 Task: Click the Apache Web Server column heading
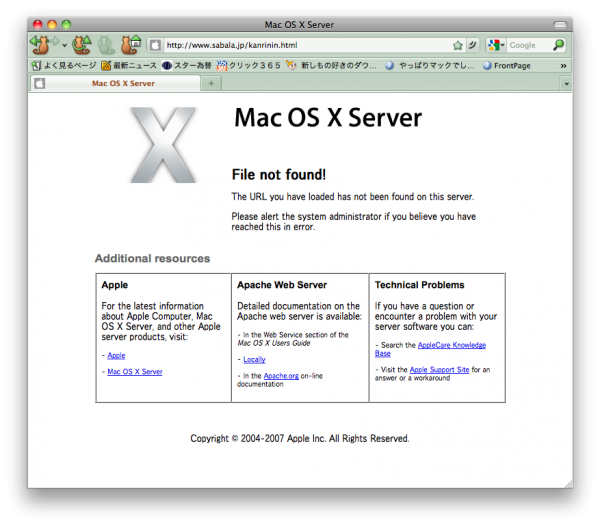click(282, 285)
